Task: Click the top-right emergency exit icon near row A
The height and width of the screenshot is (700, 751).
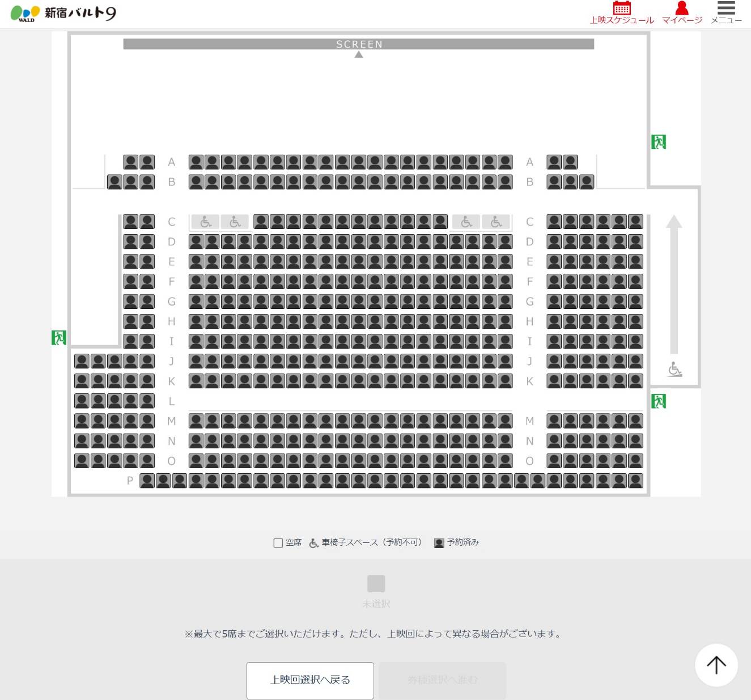Action: click(x=659, y=142)
